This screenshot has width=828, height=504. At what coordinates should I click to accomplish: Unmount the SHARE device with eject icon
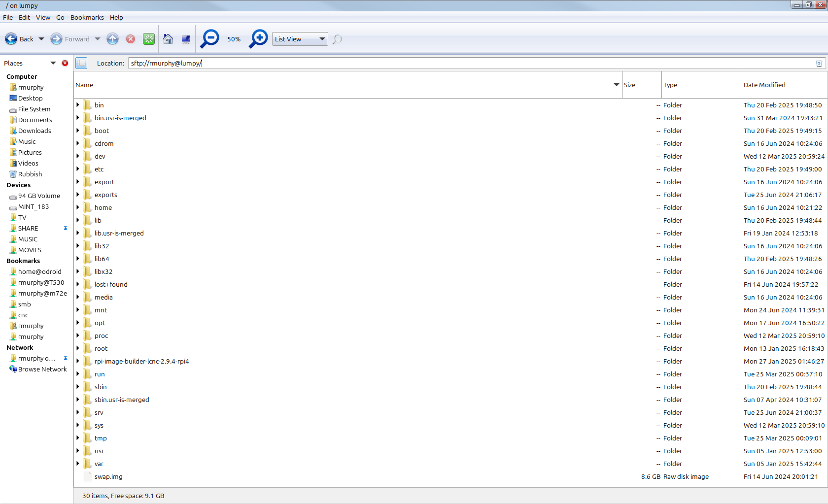coord(65,228)
